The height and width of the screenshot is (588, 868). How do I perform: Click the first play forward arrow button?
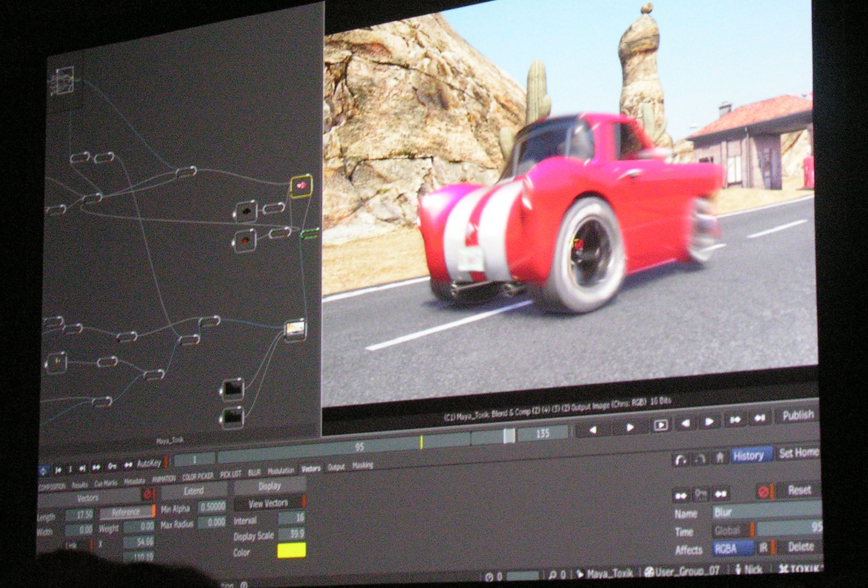click(x=630, y=427)
